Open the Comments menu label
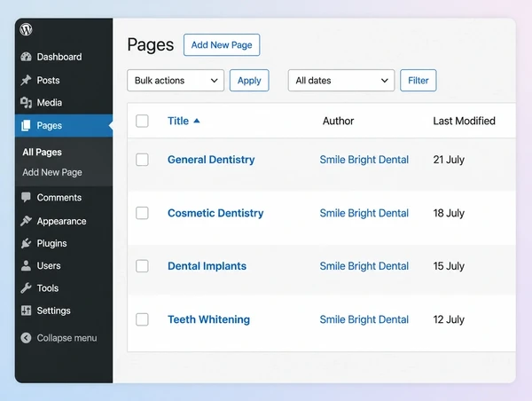This screenshot has height=401, width=532. coord(59,198)
